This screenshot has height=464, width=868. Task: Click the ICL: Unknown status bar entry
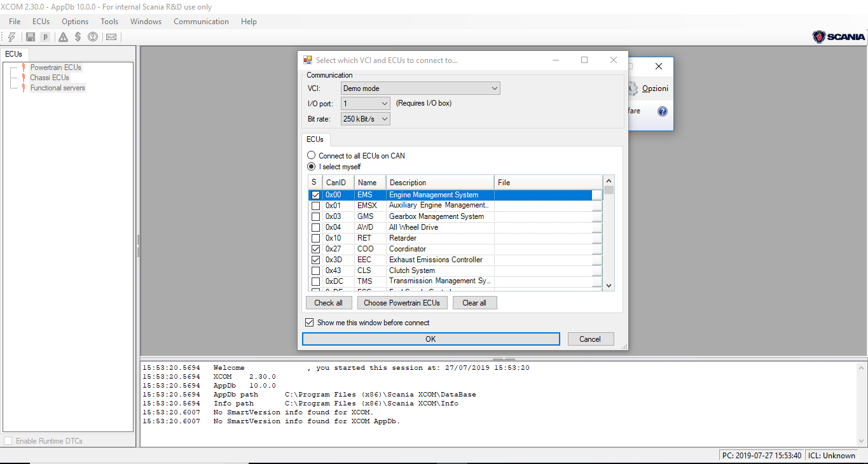(x=832, y=456)
